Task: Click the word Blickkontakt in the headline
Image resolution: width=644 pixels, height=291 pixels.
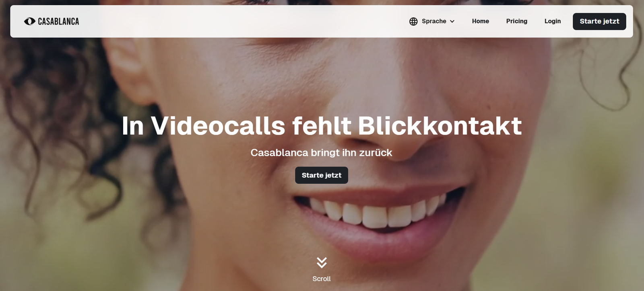Action: [x=440, y=126]
